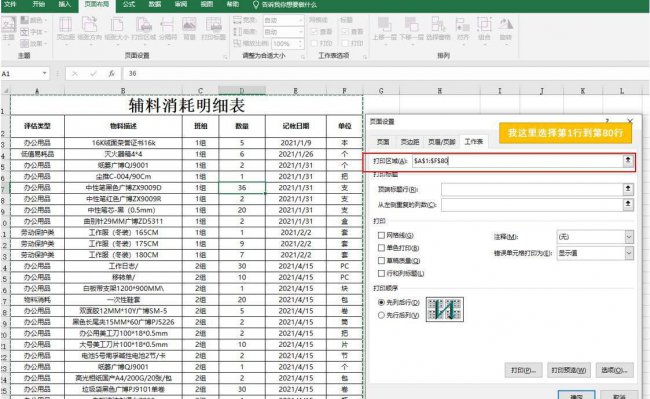The width and height of the screenshot is (650, 399).
Task: Enable the 行和列标题(L) checkbox
Action: [381, 273]
